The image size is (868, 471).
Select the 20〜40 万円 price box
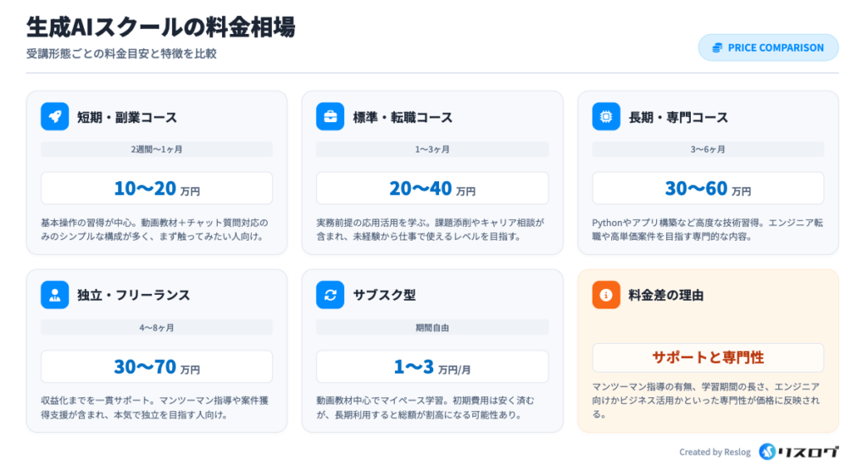pos(432,188)
